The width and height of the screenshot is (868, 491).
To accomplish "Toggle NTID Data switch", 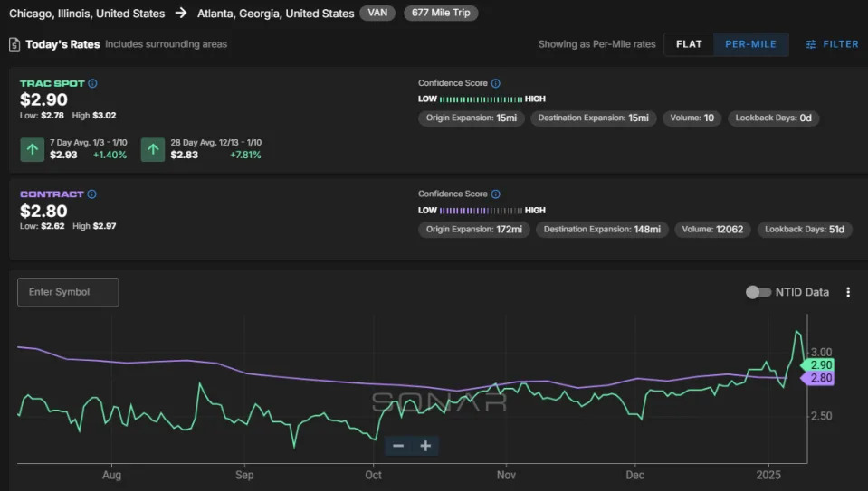I will [758, 292].
